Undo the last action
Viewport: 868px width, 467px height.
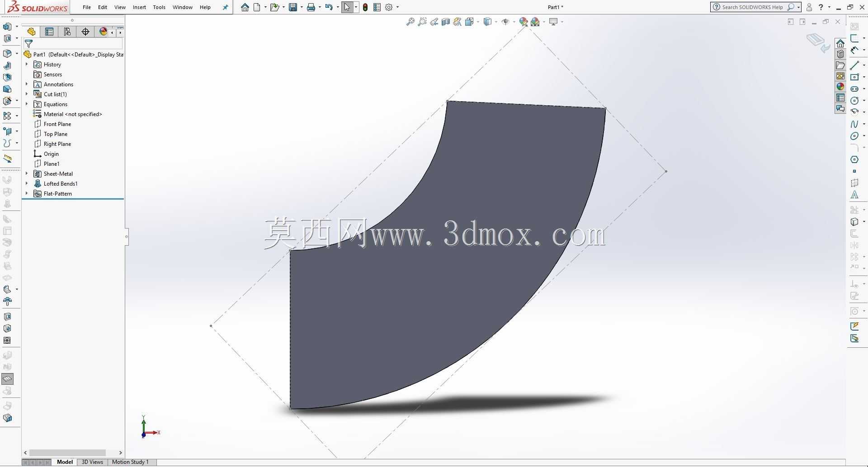coord(329,7)
